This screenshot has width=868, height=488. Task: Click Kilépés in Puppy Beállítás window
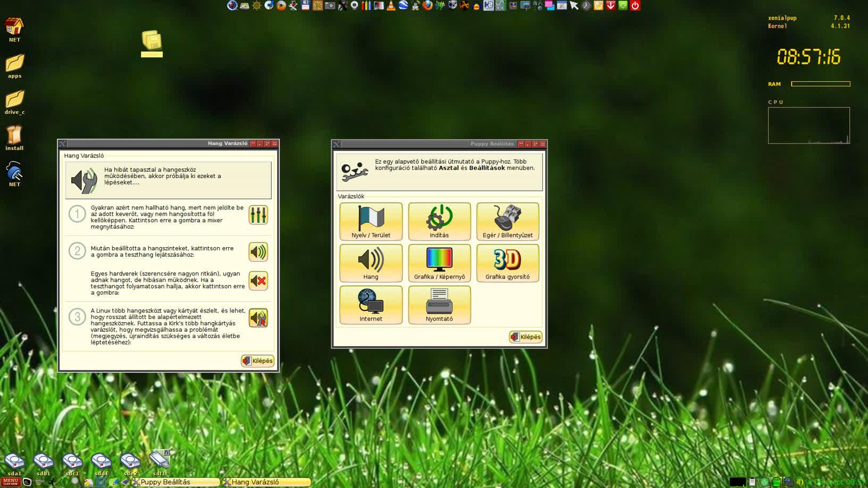click(525, 337)
